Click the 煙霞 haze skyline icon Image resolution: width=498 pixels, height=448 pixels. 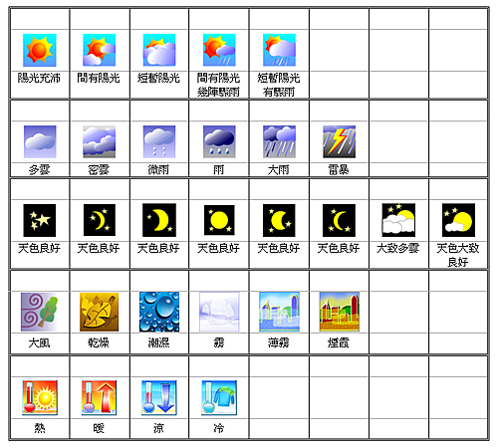tap(340, 312)
